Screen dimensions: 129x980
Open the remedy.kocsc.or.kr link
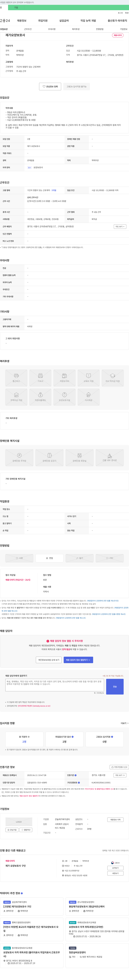pyautogui.click(x=34, y=706)
